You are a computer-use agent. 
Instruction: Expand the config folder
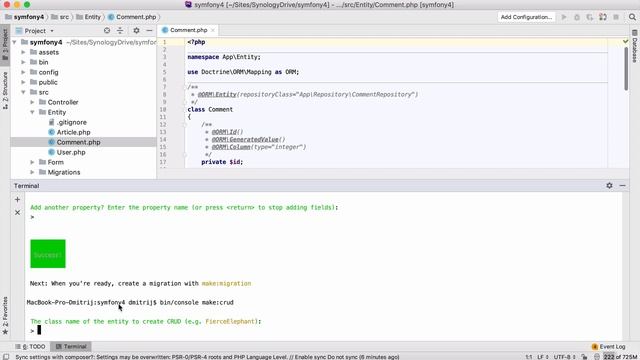click(x=23, y=72)
